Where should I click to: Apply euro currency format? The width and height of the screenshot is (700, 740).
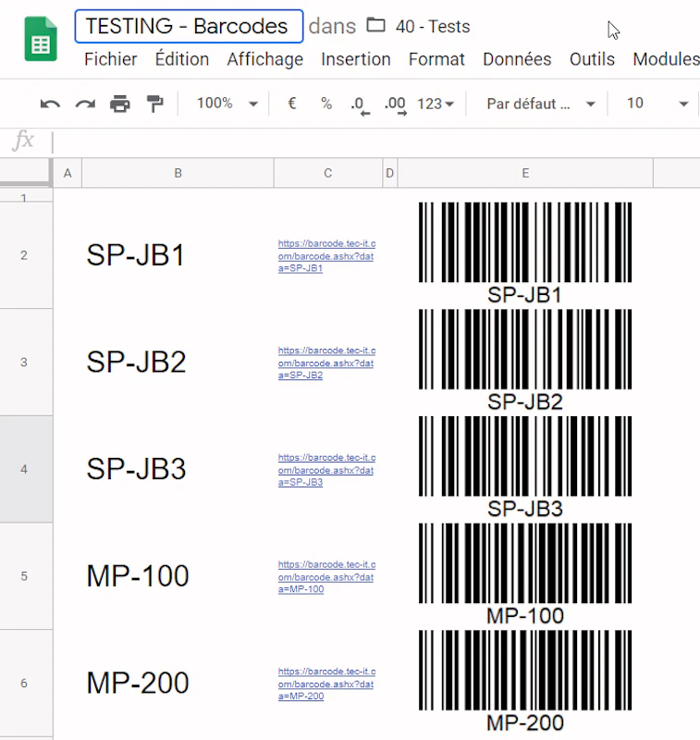click(292, 104)
